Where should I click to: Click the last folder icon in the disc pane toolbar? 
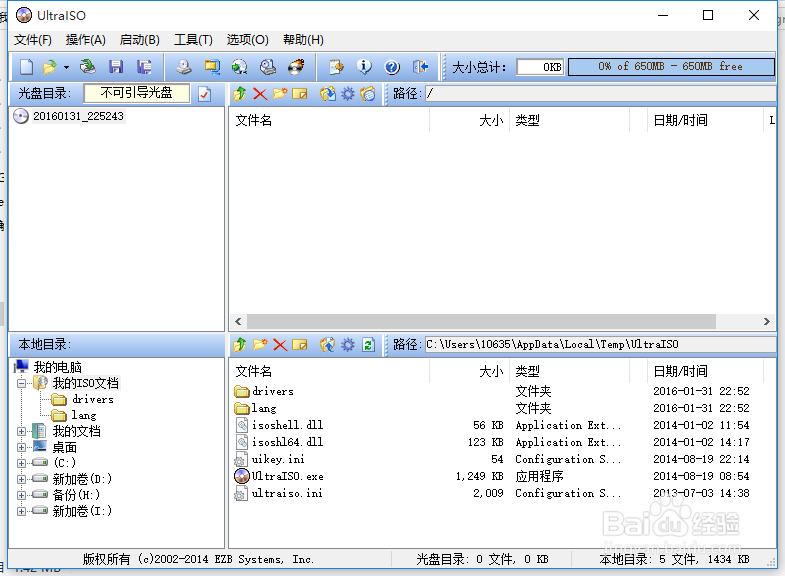coord(367,94)
